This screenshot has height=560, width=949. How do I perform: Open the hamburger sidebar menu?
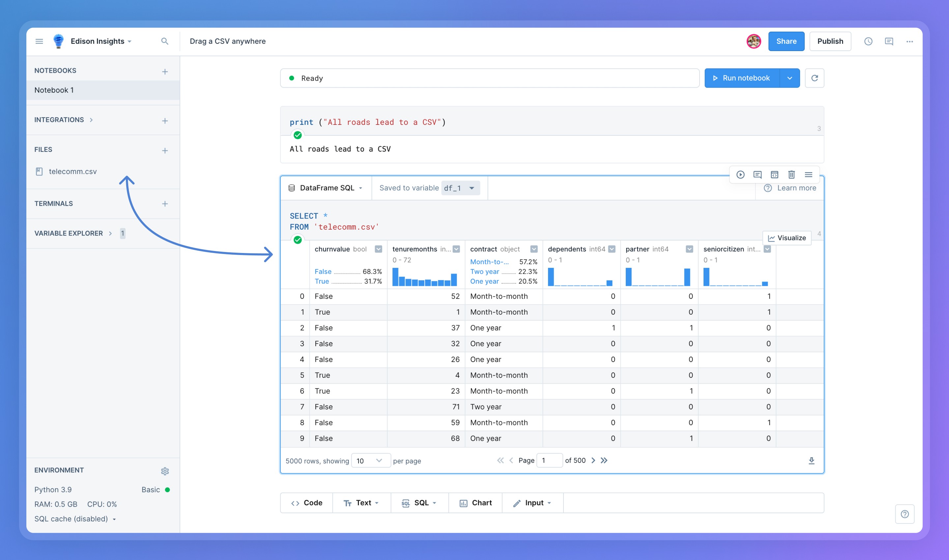click(39, 41)
